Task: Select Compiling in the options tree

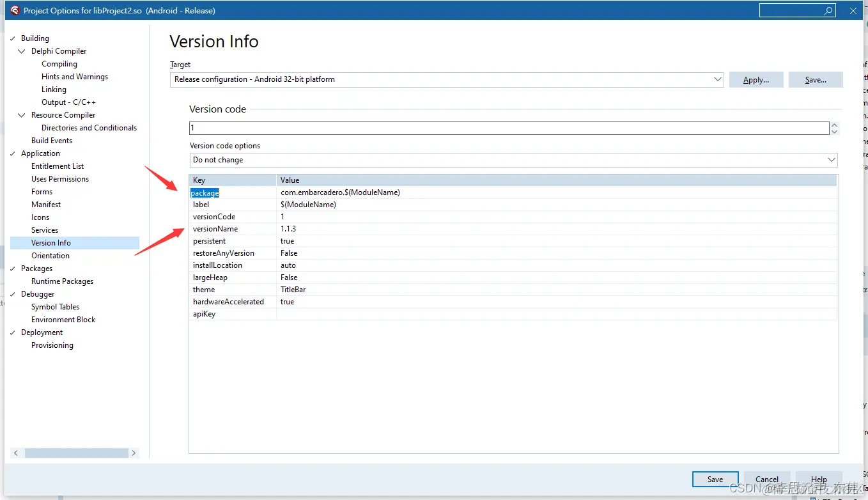Action: coord(59,64)
